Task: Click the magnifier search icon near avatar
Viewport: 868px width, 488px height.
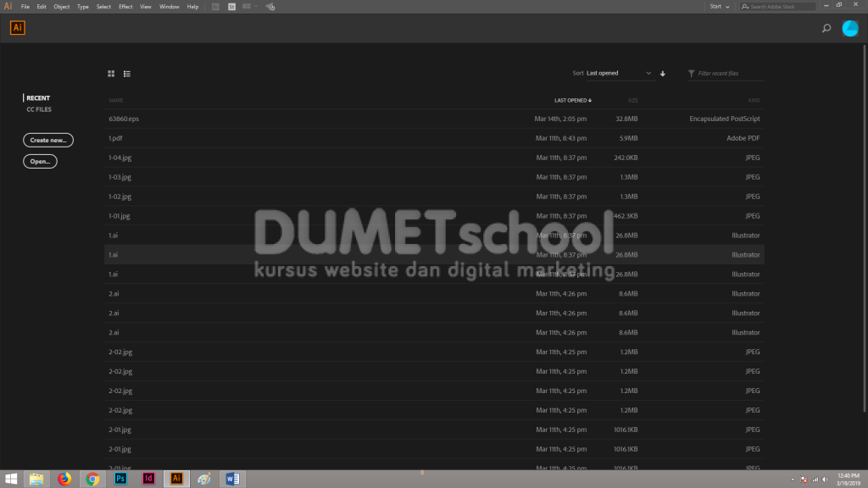Action: [826, 28]
